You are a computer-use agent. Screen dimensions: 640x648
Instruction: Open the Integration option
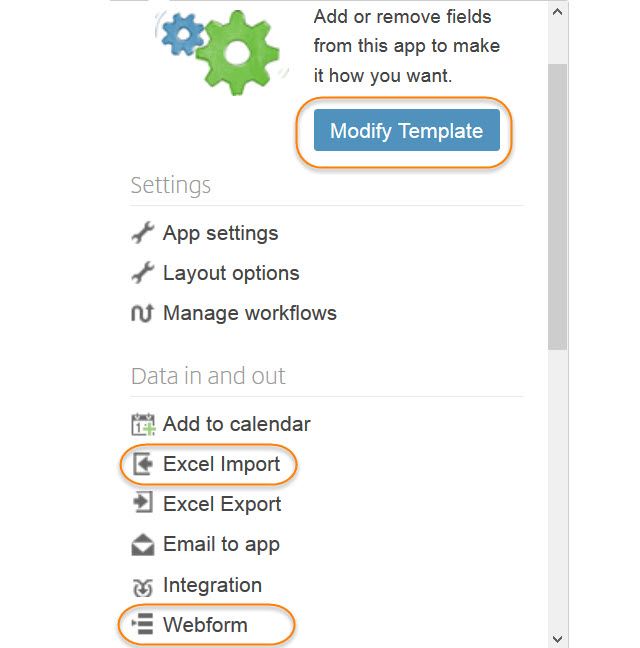tap(212, 585)
